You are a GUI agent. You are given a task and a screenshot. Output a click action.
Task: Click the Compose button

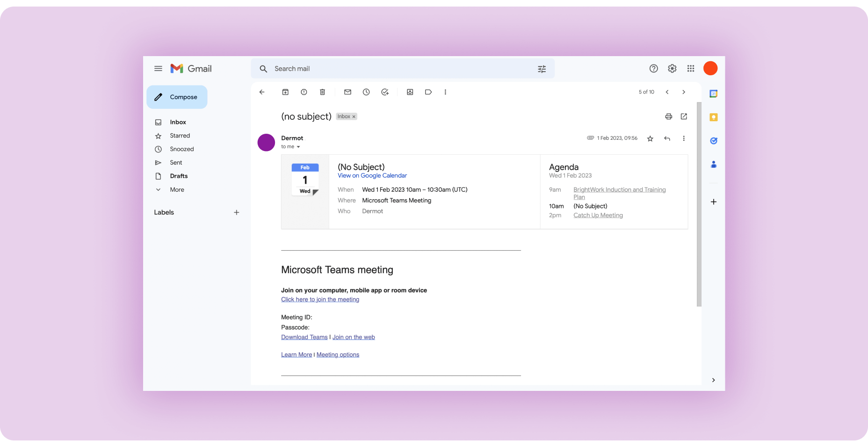point(177,97)
